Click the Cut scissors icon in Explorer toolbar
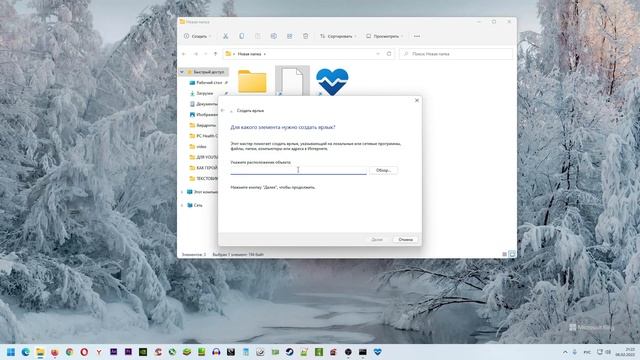This screenshot has height=360, width=640. click(225, 36)
